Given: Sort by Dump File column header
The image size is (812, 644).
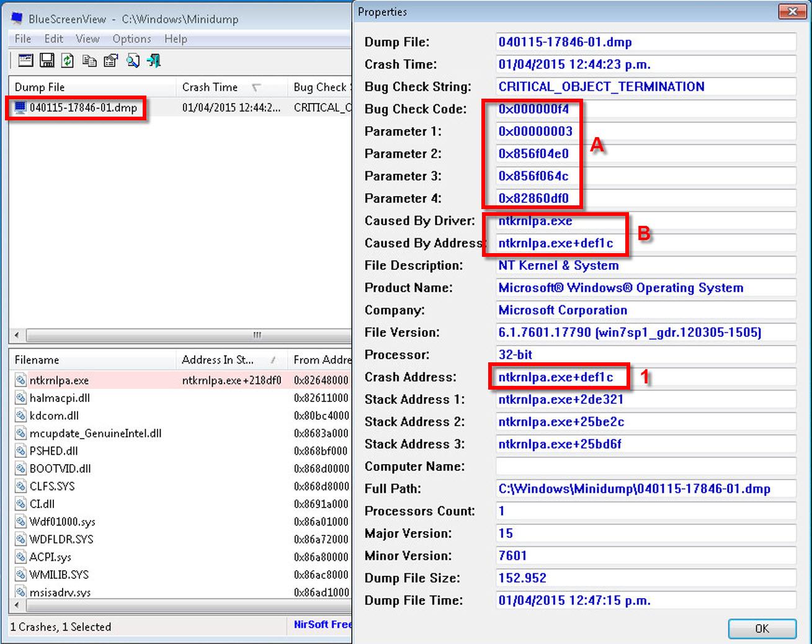Looking at the screenshot, I should pos(40,87).
